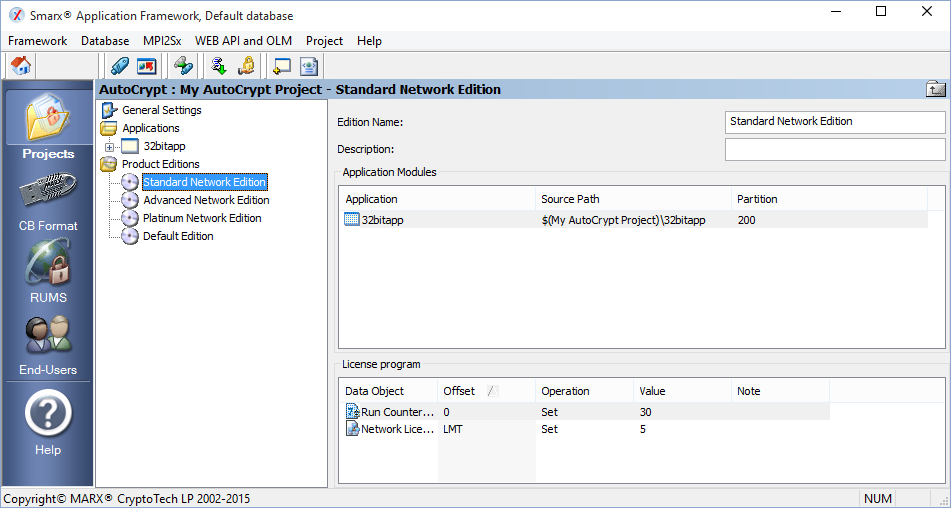Click the blue USB dongle toolbar icon

pos(120,66)
